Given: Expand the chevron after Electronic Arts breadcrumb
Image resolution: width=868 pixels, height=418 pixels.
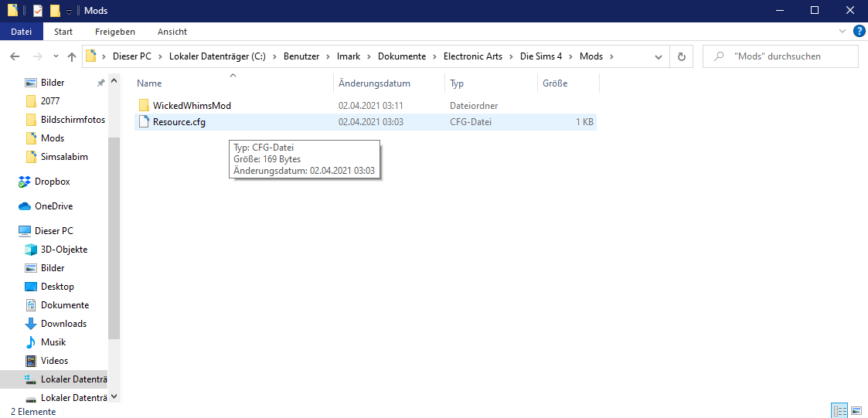Looking at the screenshot, I should [511, 56].
